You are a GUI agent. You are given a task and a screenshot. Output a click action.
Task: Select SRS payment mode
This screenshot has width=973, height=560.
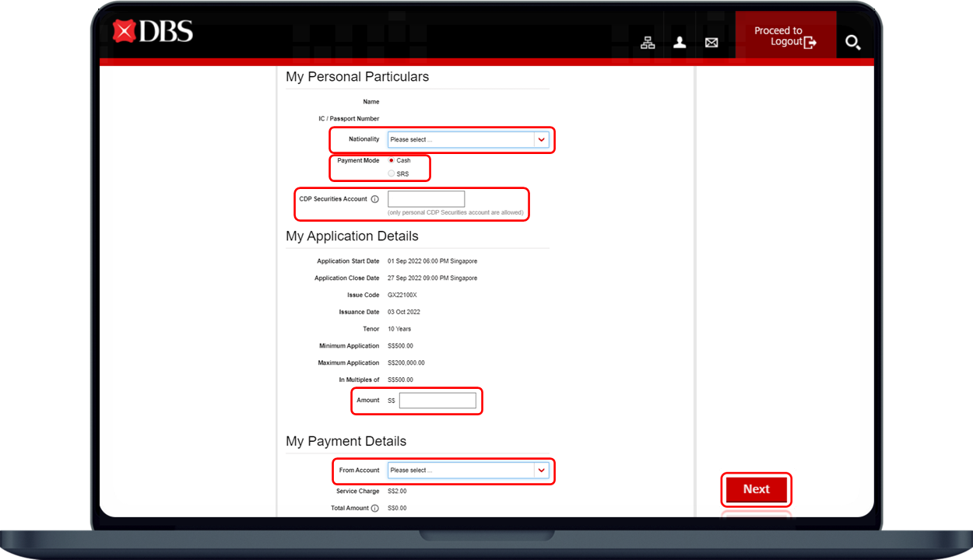pos(392,173)
